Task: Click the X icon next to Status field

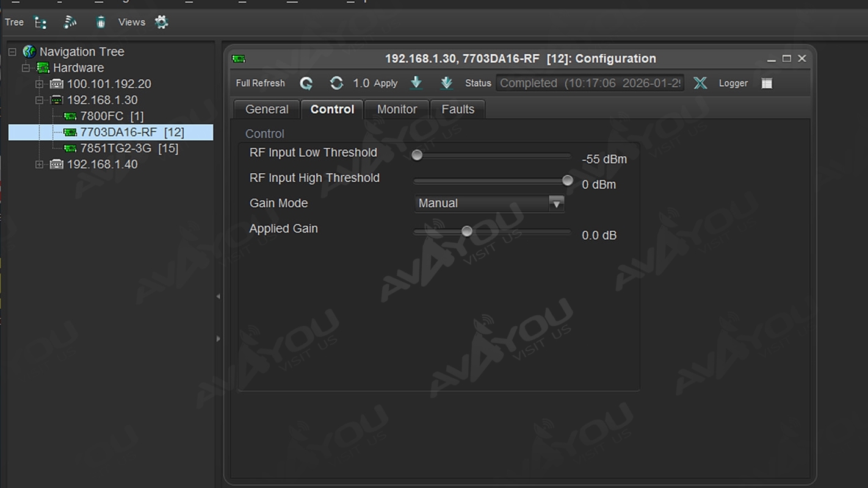Action: [x=700, y=83]
